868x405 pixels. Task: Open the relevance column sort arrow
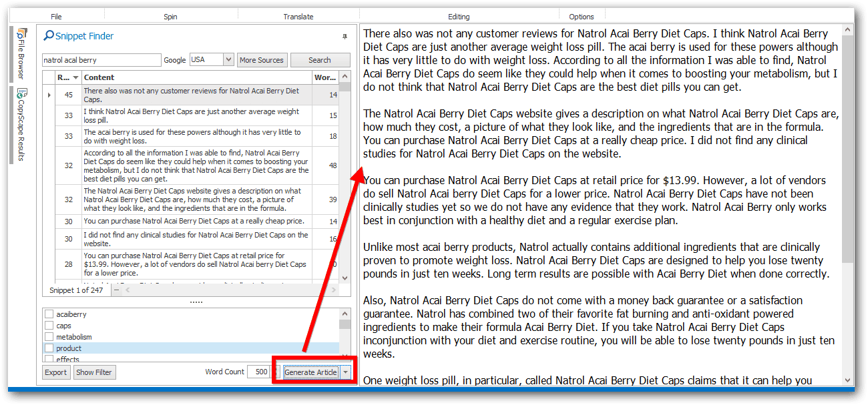pos(75,77)
